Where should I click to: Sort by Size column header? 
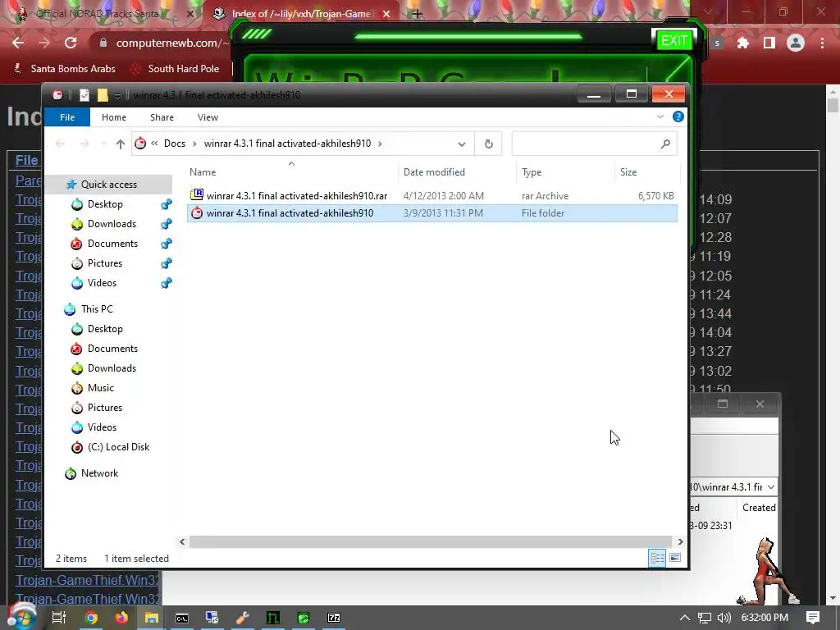(x=628, y=172)
